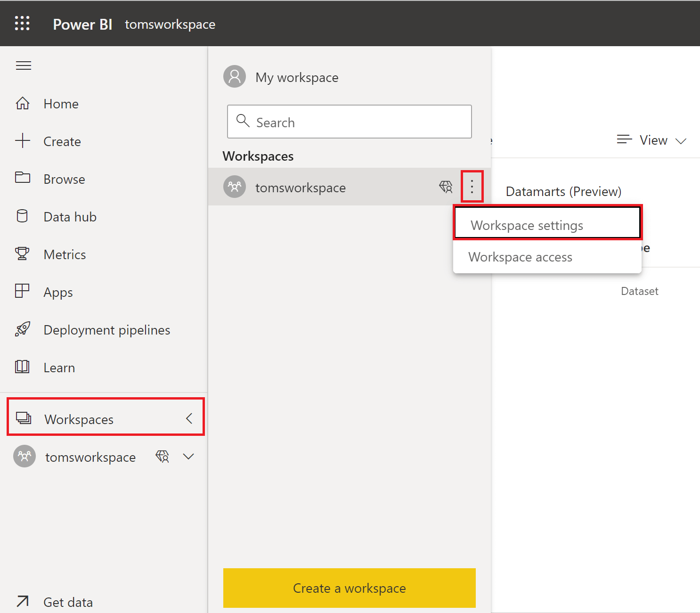Open the three-dot menu for tomsworkspace
The image size is (700, 613).
pos(472,187)
